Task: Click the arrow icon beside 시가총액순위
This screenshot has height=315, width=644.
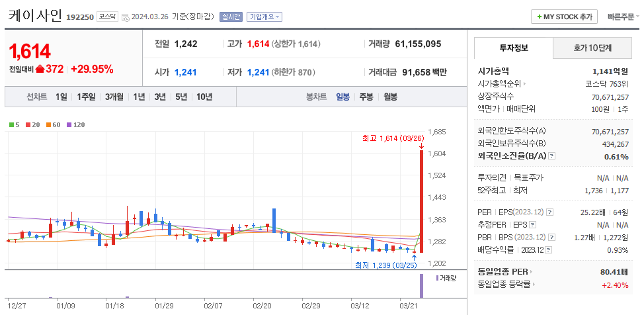Action: 524,84
